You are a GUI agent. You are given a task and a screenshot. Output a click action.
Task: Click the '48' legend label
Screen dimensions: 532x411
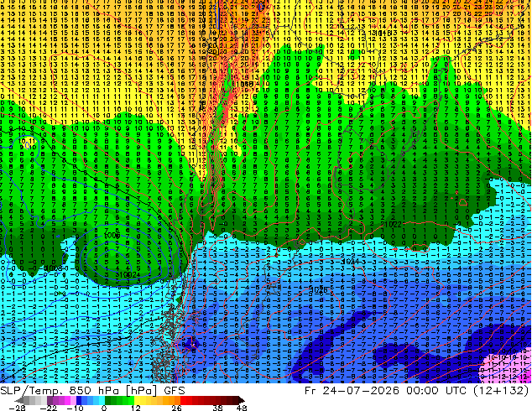(242, 408)
